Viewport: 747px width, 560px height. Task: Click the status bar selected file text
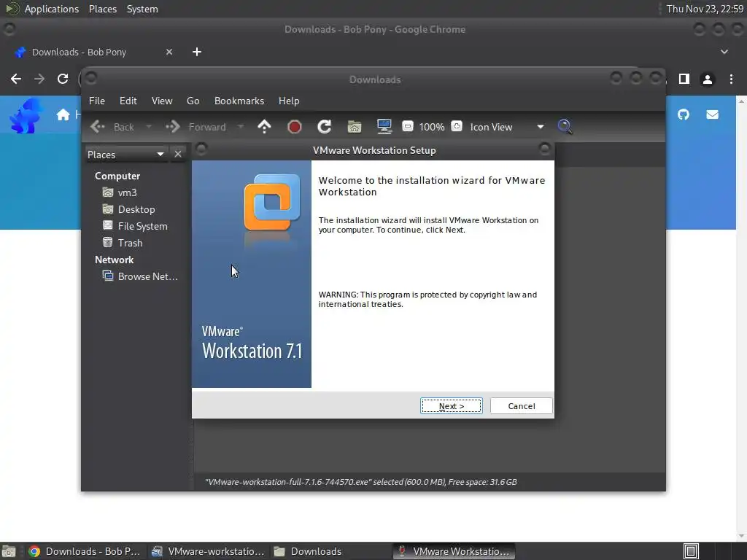point(360,482)
